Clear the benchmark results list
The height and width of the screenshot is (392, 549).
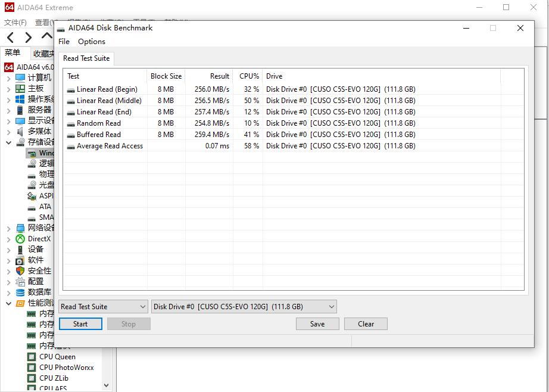coord(366,324)
